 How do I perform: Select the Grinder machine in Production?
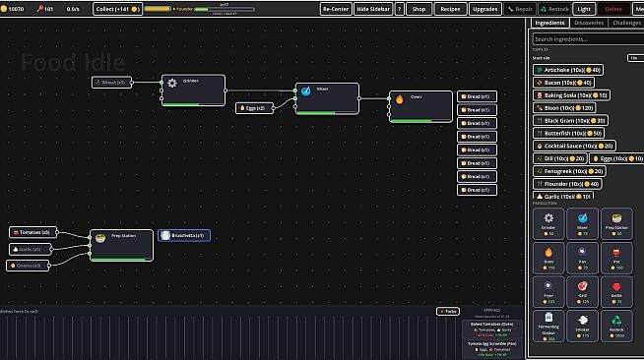tap(548, 223)
